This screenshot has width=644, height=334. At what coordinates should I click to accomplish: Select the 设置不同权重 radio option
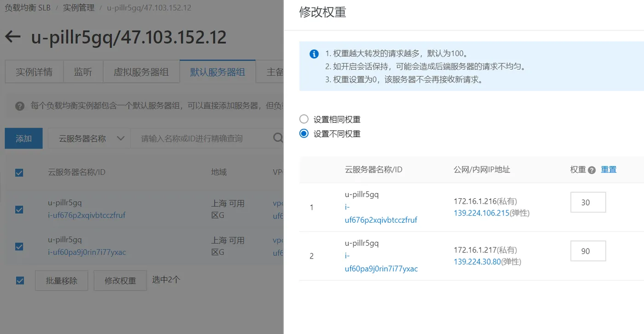coord(304,133)
